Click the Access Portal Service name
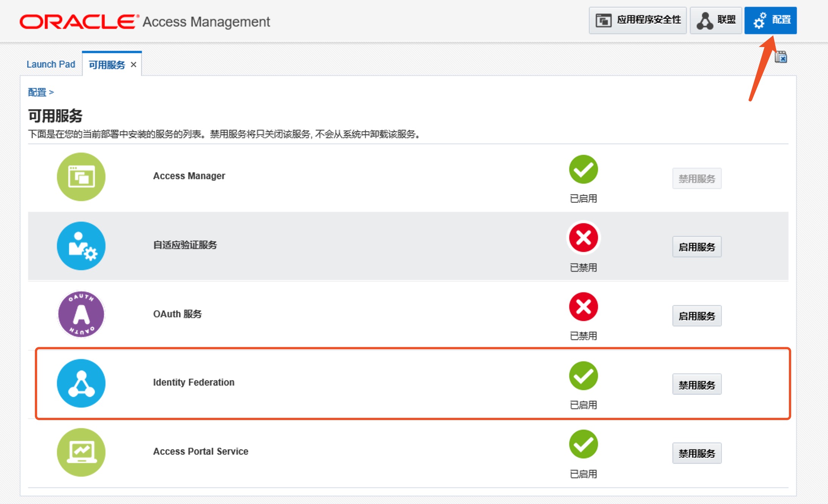Image resolution: width=828 pixels, height=504 pixels. pos(201,451)
